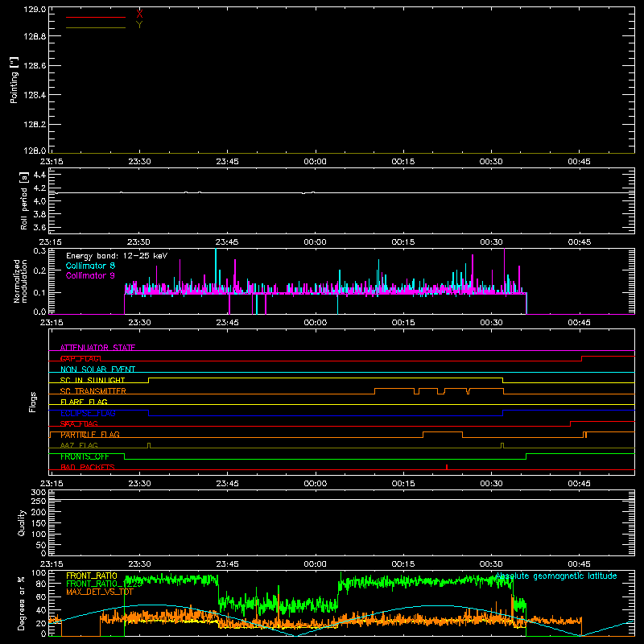The height and width of the screenshot is (644, 644).
Task: Click the SAA_FLAG label
Action: coord(79,424)
